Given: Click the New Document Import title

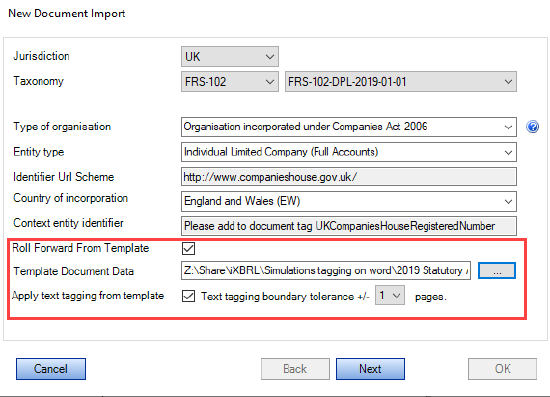Looking at the screenshot, I should click(67, 13).
